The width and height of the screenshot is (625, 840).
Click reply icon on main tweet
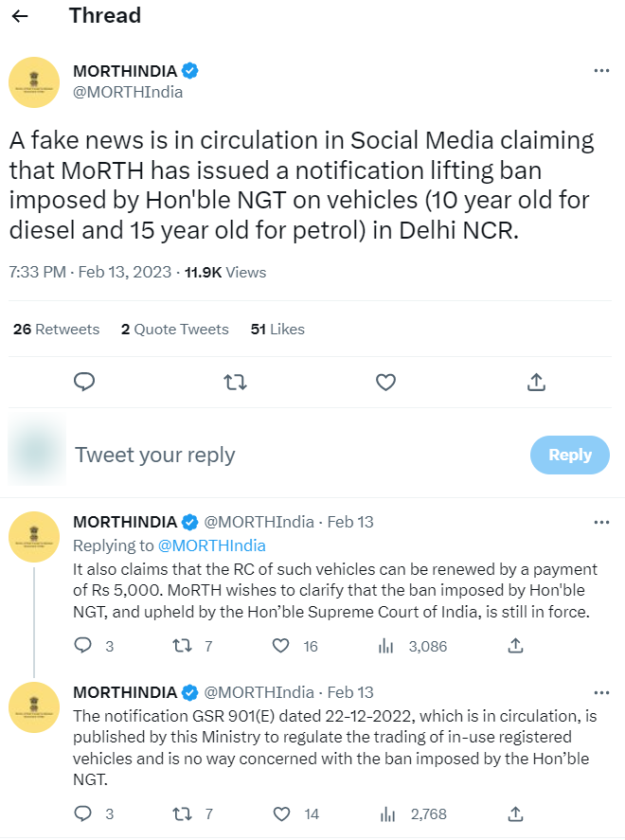point(84,382)
